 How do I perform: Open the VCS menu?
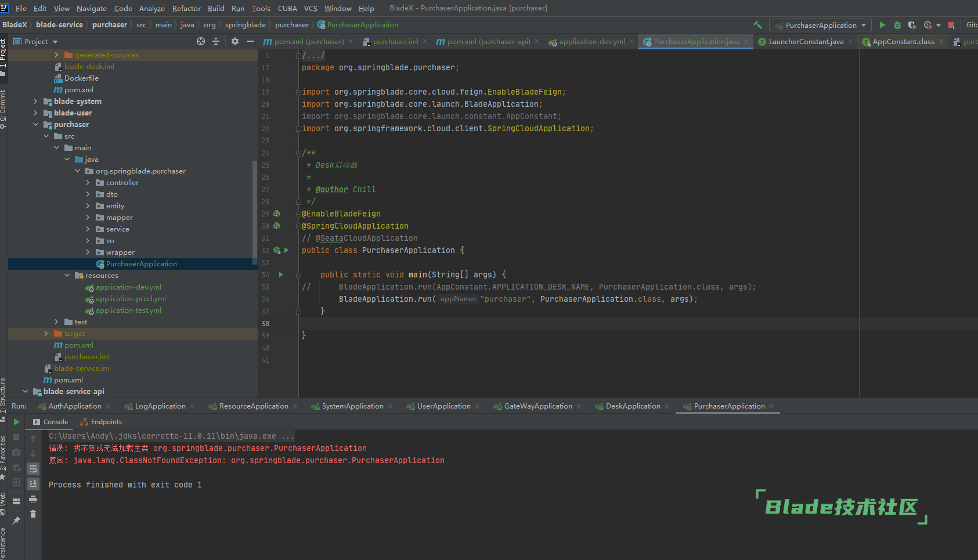click(x=311, y=8)
